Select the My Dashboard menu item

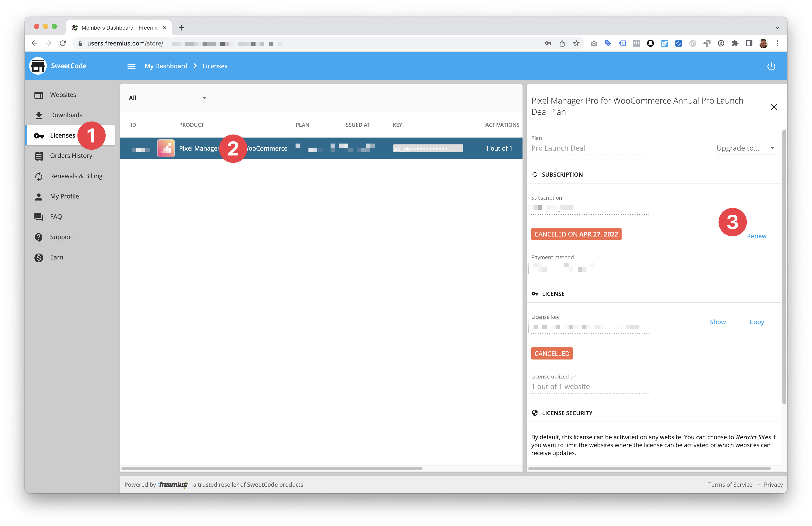[166, 66]
